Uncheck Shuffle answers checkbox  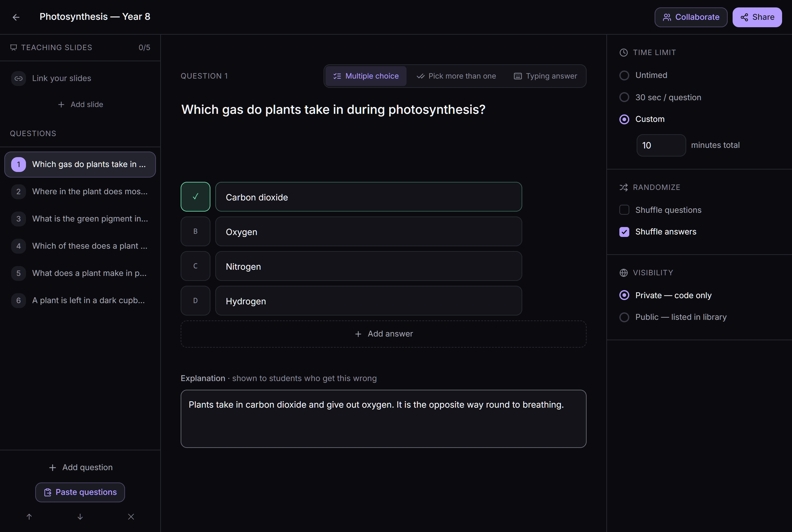click(x=624, y=232)
